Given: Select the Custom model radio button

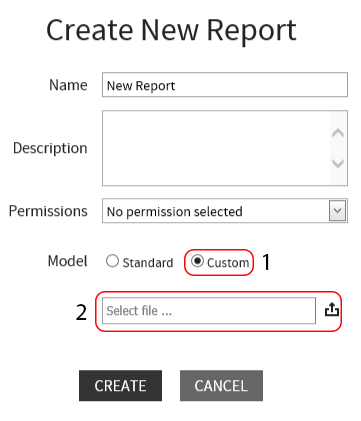Looking at the screenshot, I should (197, 261).
